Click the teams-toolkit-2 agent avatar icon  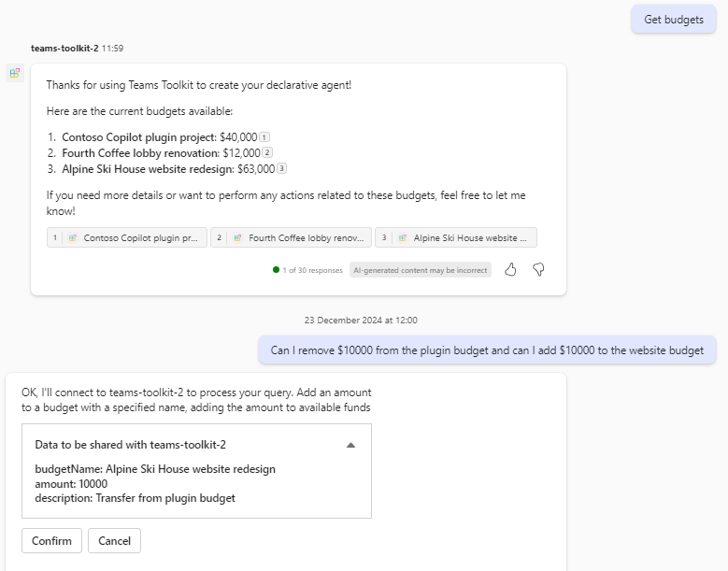pos(15,73)
